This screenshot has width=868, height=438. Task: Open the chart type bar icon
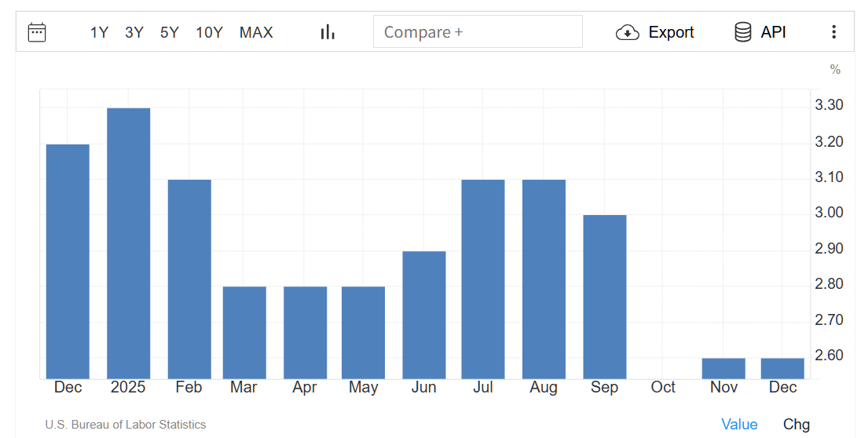click(x=328, y=32)
